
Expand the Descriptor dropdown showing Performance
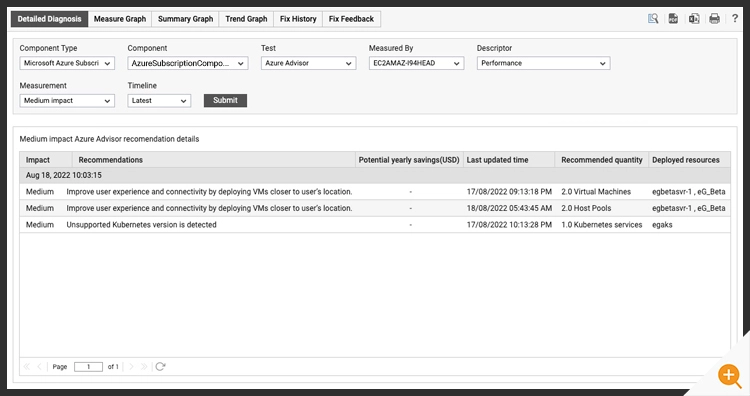(x=543, y=63)
